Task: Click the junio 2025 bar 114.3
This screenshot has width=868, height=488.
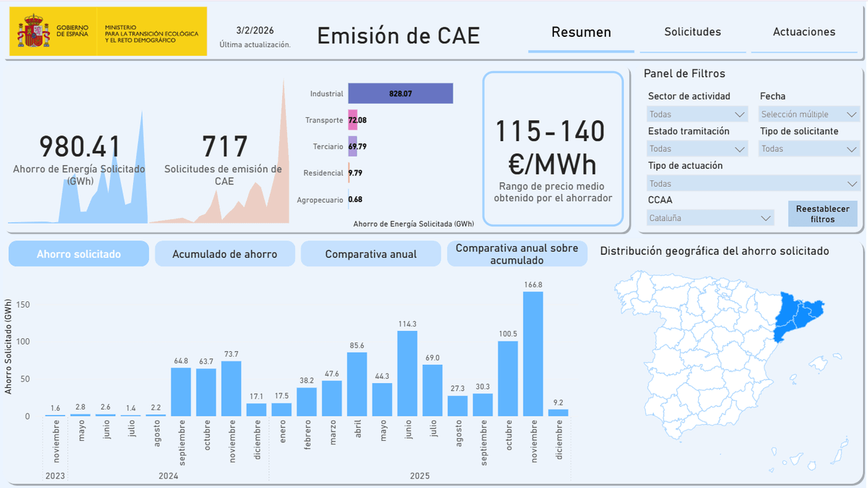Action: [x=407, y=374]
